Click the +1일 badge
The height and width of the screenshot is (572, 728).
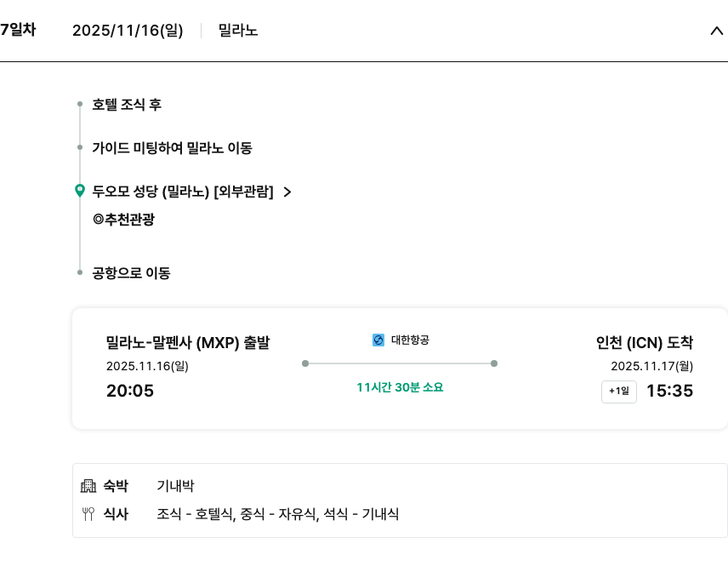(618, 392)
